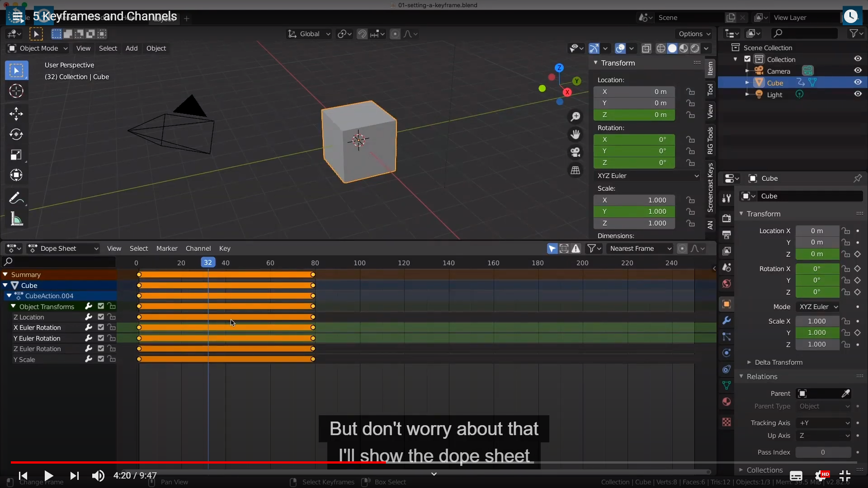The image size is (868, 488).
Task: Open the Channel menu in Dope Sheet
Action: click(x=198, y=249)
